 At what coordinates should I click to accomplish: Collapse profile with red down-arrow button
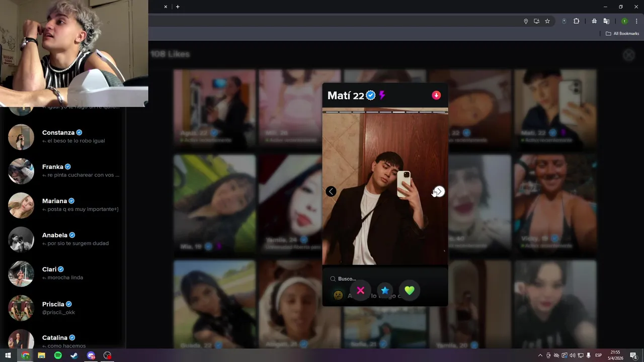[x=436, y=96]
